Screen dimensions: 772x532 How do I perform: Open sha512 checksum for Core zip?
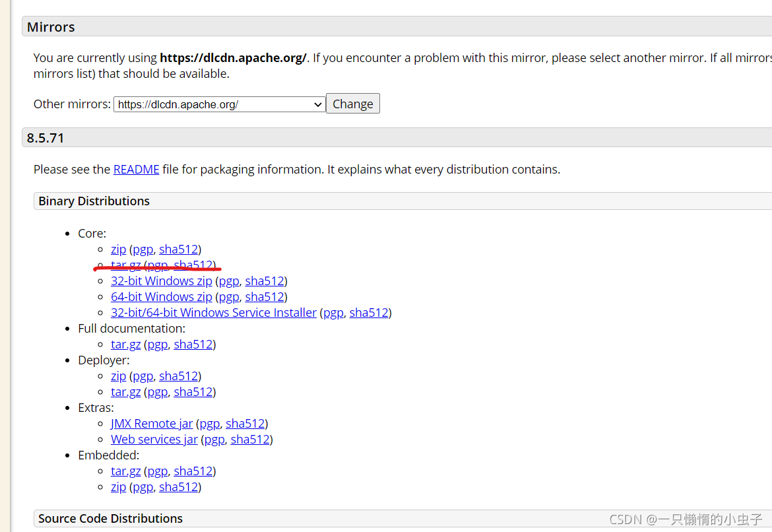click(178, 249)
